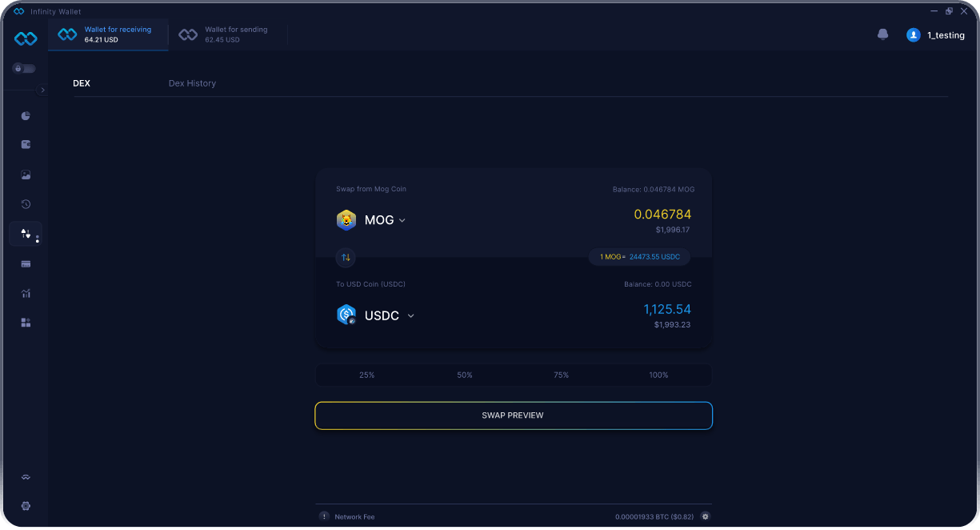Viewport: 980px width, 530px height.
Task: Edit the 0.046784 MOG amount field
Action: click(x=662, y=215)
